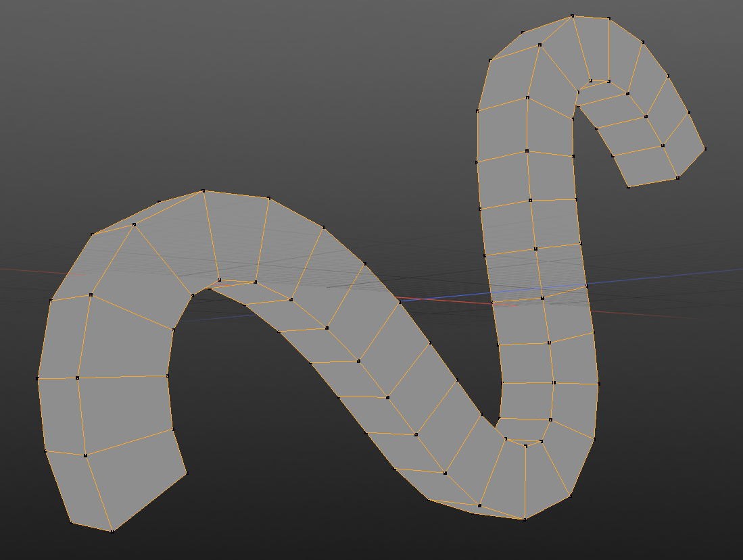This screenshot has width=743, height=560.
Task: Select the far-right tip vertex of the hook
Action: (x=705, y=149)
